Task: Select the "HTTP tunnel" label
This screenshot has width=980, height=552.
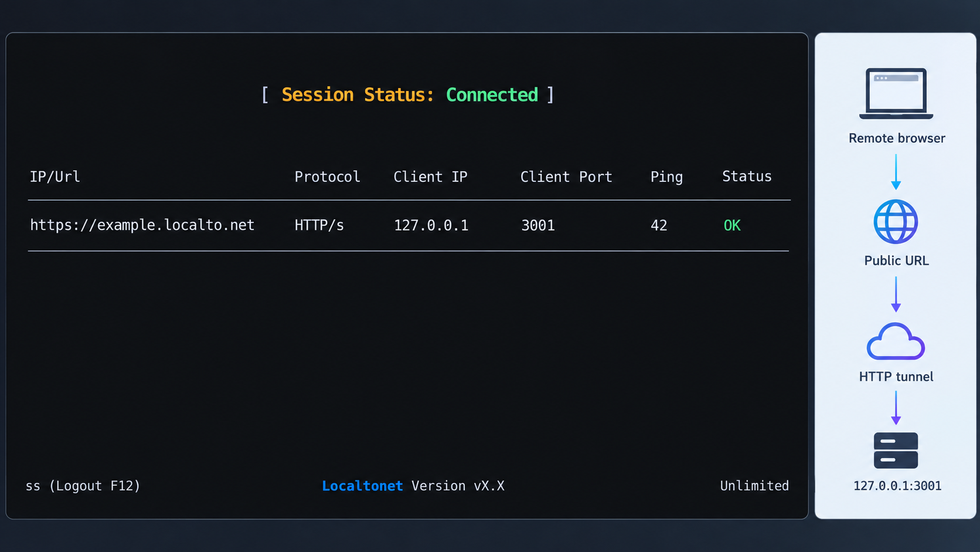Action: (x=896, y=377)
